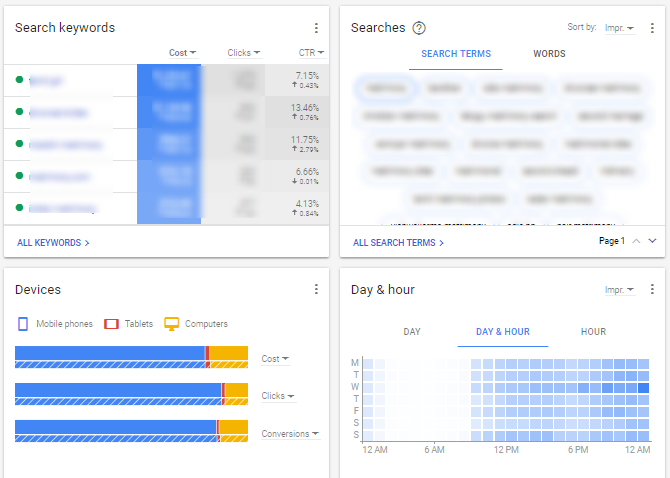The height and width of the screenshot is (478, 670).
Task: Open Devices Cost metric dropdown
Action: coord(275,359)
